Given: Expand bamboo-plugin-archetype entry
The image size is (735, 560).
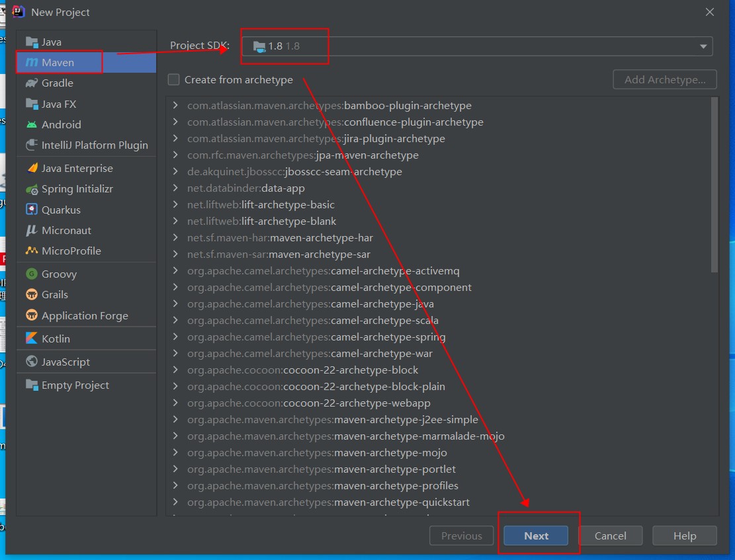Looking at the screenshot, I should click(x=175, y=105).
